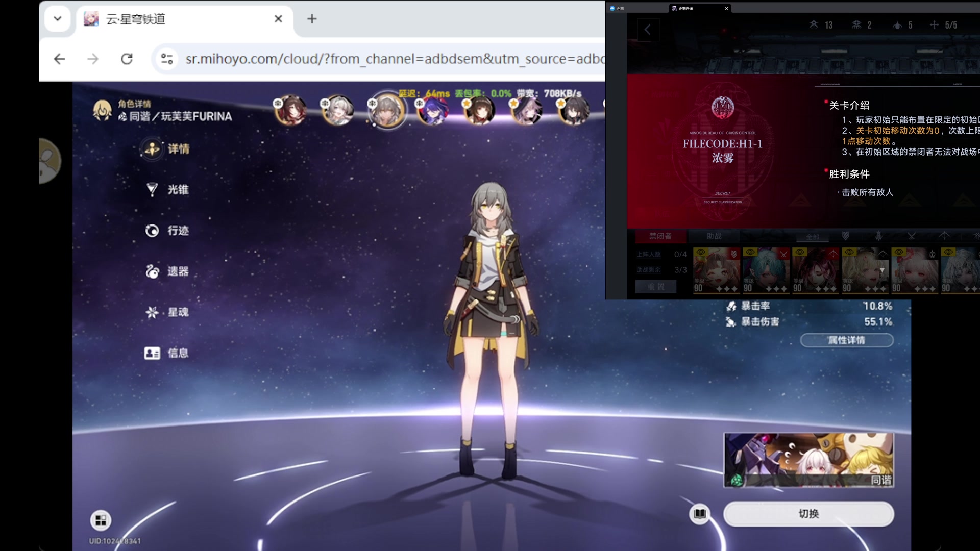Select the teal-haired level 90 character card

coord(767,270)
